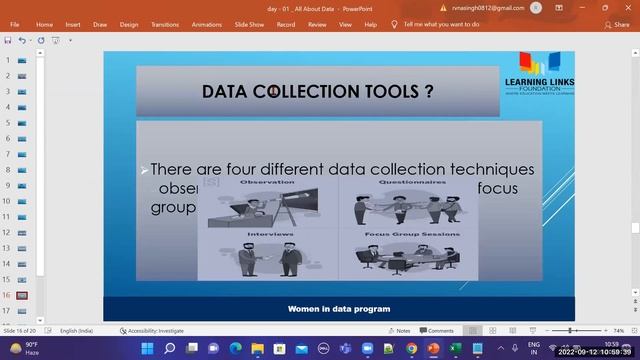Open Microsoft Edge from taskbar
The image size is (640, 360).
coord(236,348)
